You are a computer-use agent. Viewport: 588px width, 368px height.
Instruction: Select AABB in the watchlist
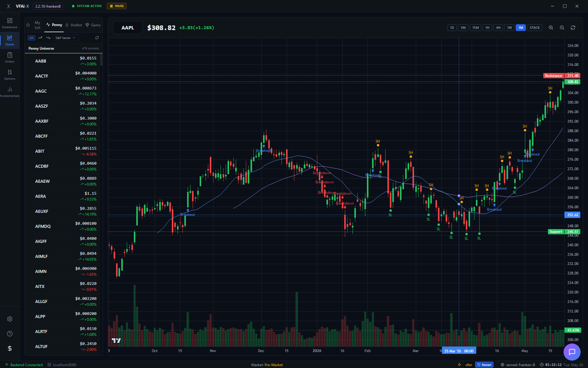(x=63, y=61)
